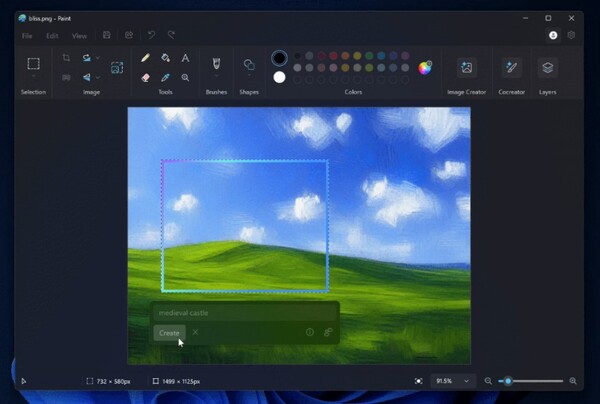This screenshot has width=600, height=404.
Task: Click the cursor pointer icon in the status bar
Action: (24, 381)
